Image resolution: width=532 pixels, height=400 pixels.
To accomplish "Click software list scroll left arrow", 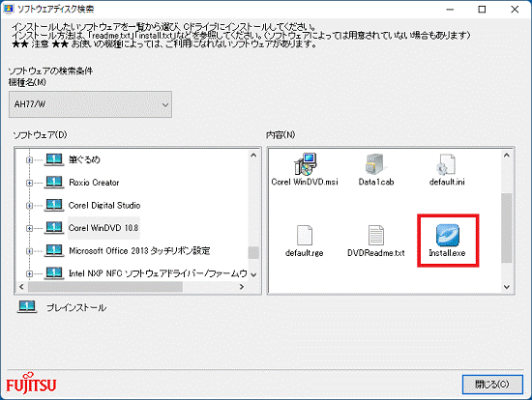I will (21, 287).
